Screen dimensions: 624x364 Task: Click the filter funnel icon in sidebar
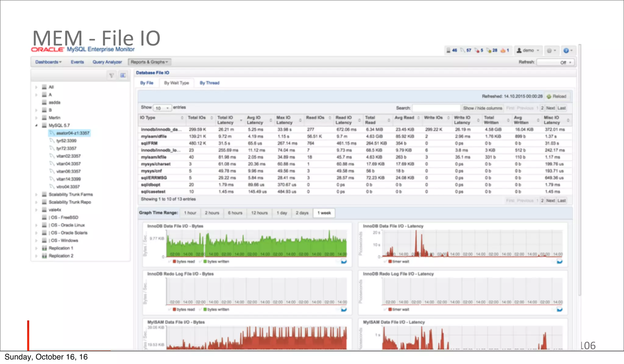click(112, 75)
